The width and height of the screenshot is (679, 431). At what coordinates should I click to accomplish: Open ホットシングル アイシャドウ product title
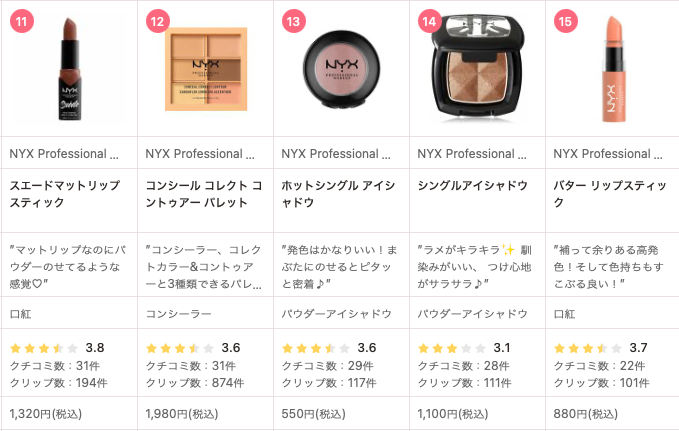tap(339, 194)
